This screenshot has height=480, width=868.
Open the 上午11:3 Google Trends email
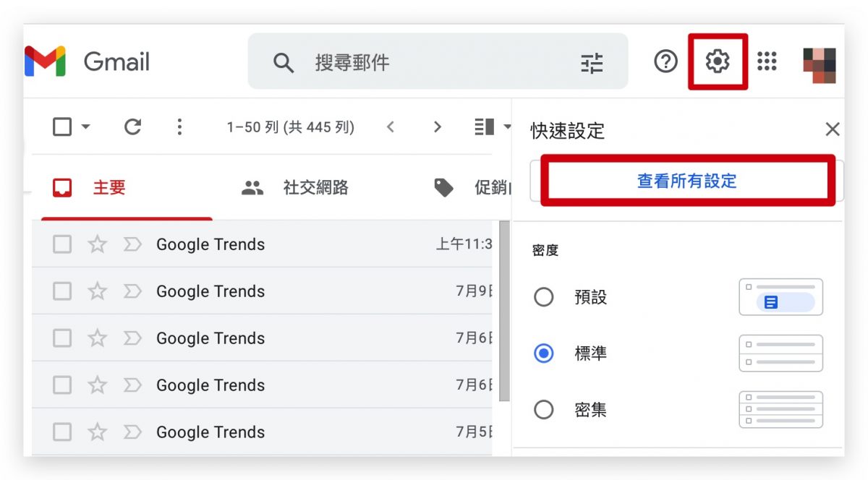pos(262,244)
